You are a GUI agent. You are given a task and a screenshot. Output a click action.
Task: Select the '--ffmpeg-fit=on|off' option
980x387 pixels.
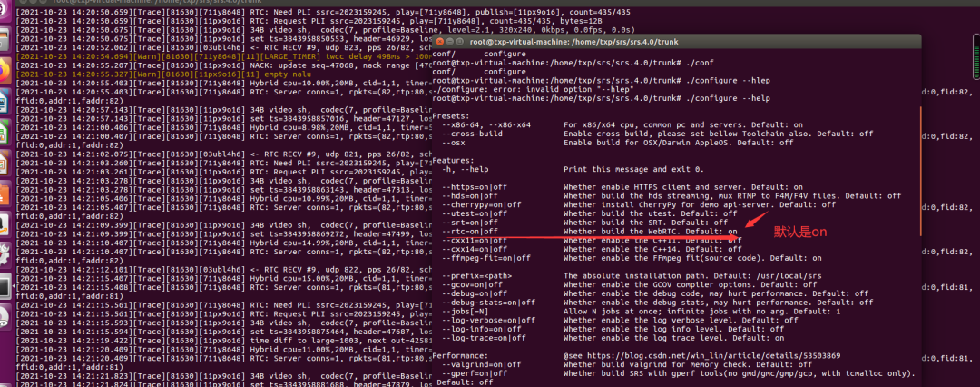(x=486, y=257)
